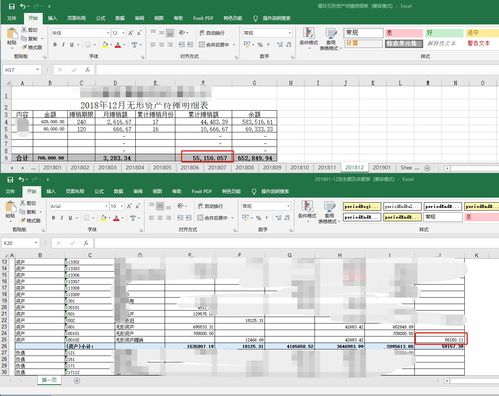Click Merge & Center in lower window

point(213,218)
